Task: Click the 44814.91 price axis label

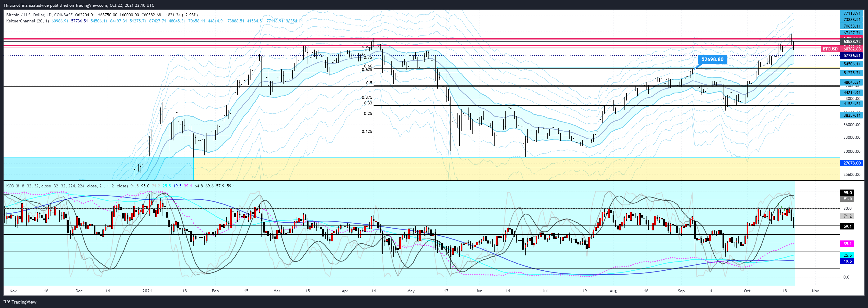Action: point(851,93)
